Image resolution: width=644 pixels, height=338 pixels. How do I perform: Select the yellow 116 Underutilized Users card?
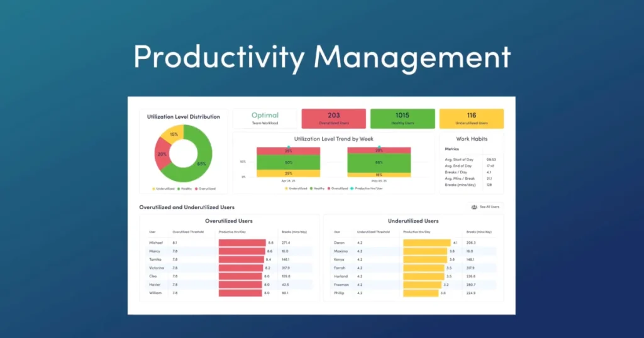(x=472, y=119)
